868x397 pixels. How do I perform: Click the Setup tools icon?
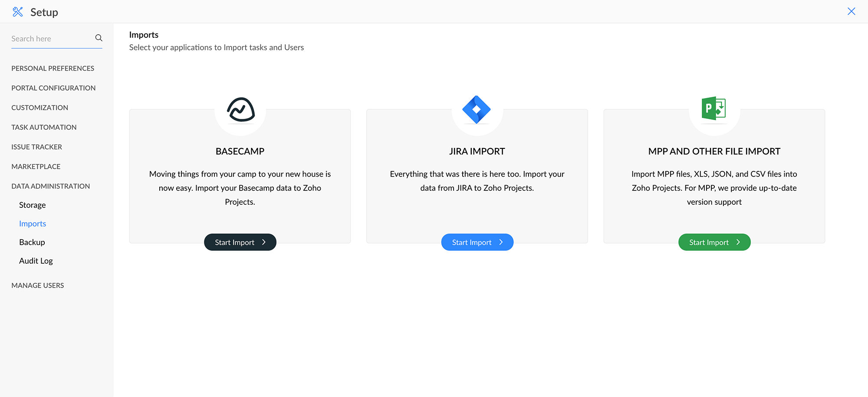pos(18,12)
